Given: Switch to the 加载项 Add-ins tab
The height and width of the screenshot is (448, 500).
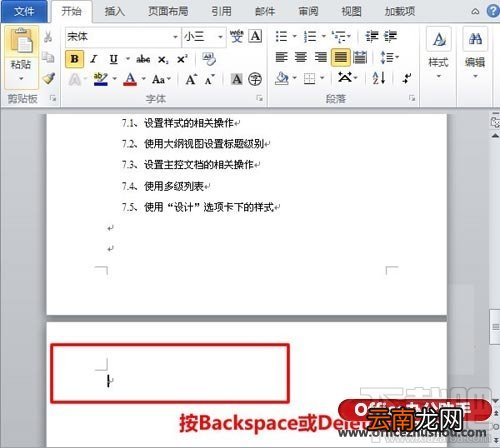Looking at the screenshot, I should (400, 11).
